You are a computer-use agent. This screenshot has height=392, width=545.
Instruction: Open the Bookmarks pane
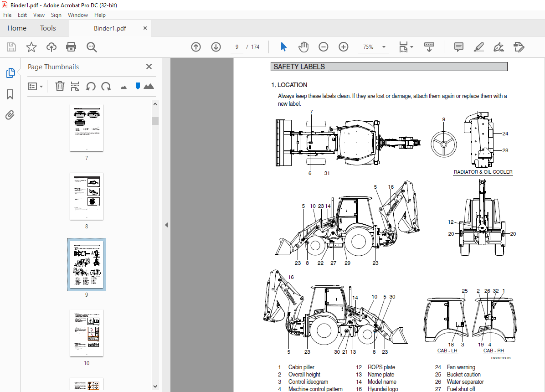(x=10, y=94)
